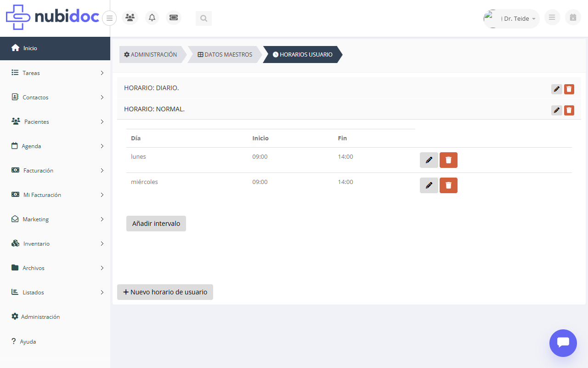Image resolution: width=588 pixels, height=368 pixels.
Task: Click Horarios Usuario breadcrumb
Action: pyautogui.click(x=302, y=54)
